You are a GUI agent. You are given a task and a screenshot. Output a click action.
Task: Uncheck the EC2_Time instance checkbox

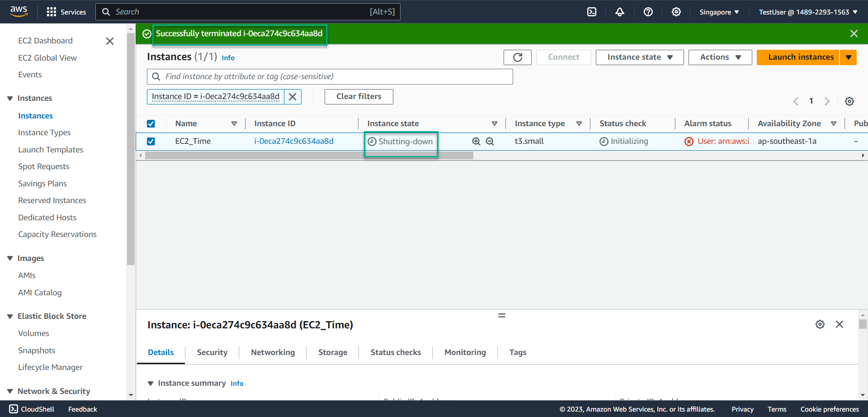pos(151,142)
